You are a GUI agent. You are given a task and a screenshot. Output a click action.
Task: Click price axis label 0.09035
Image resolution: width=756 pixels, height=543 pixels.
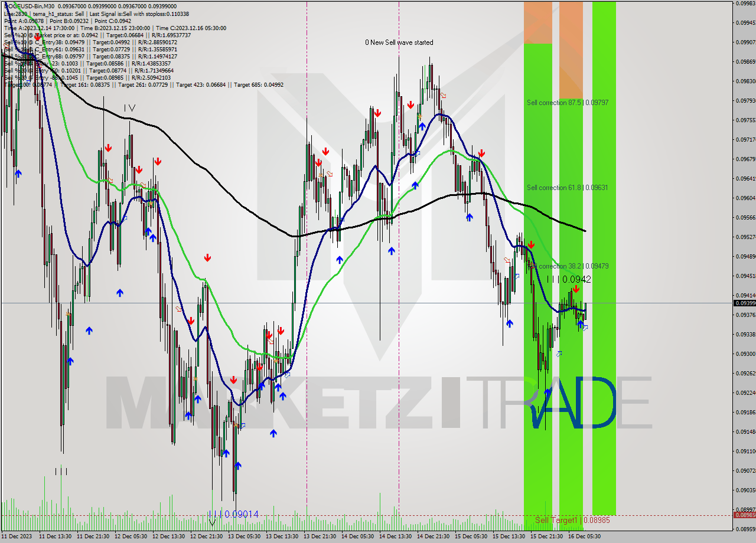[x=745, y=490]
